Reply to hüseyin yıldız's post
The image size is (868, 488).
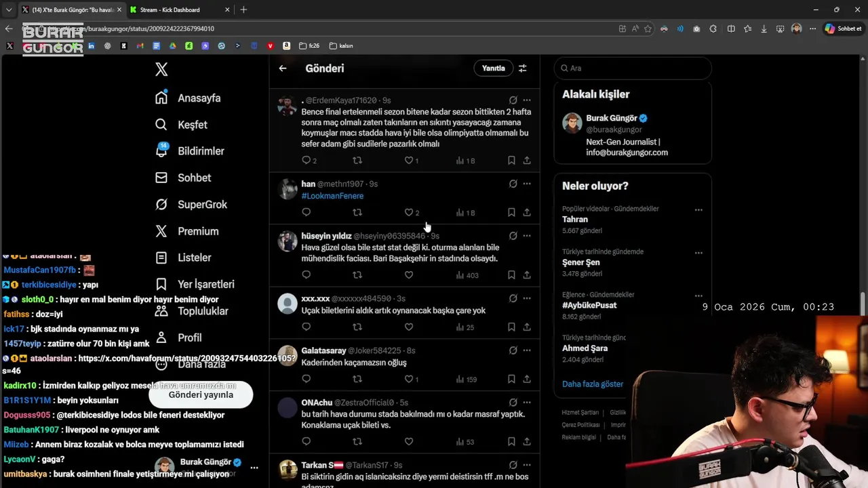tap(306, 275)
